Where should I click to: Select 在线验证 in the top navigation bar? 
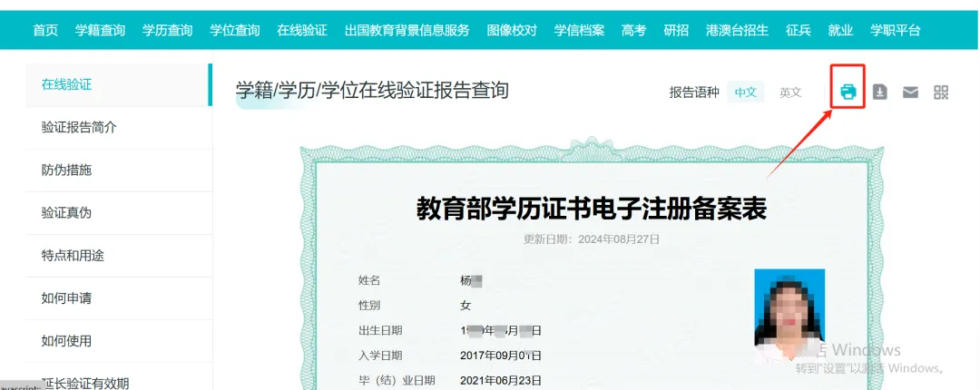(302, 30)
